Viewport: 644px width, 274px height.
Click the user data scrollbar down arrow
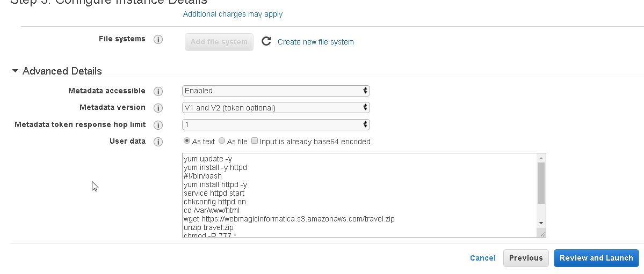(x=541, y=223)
